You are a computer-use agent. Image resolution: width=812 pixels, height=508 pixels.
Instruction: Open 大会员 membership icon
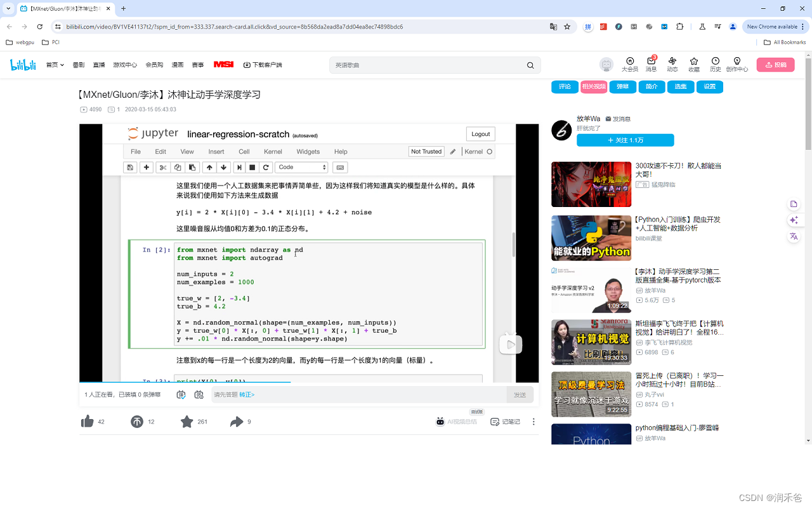tap(630, 64)
